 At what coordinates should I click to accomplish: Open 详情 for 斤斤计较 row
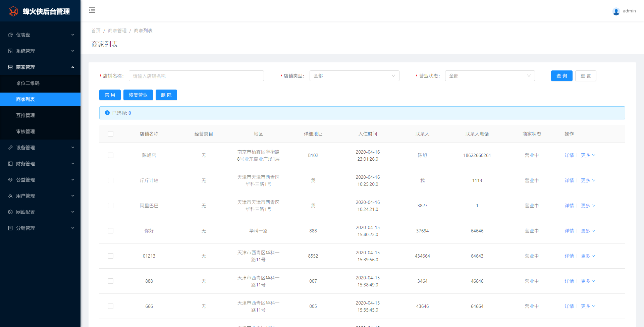tap(569, 180)
